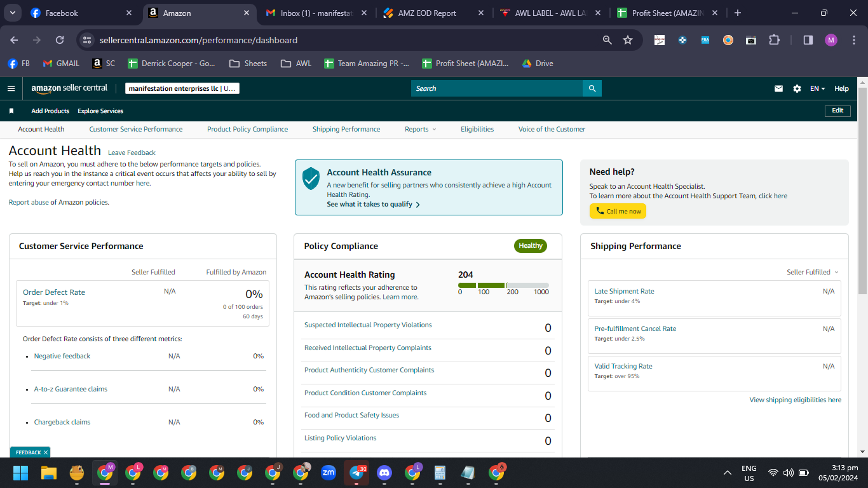This screenshot has height=488, width=868.
Task: View site information icon in address bar
Action: click(88, 40)
